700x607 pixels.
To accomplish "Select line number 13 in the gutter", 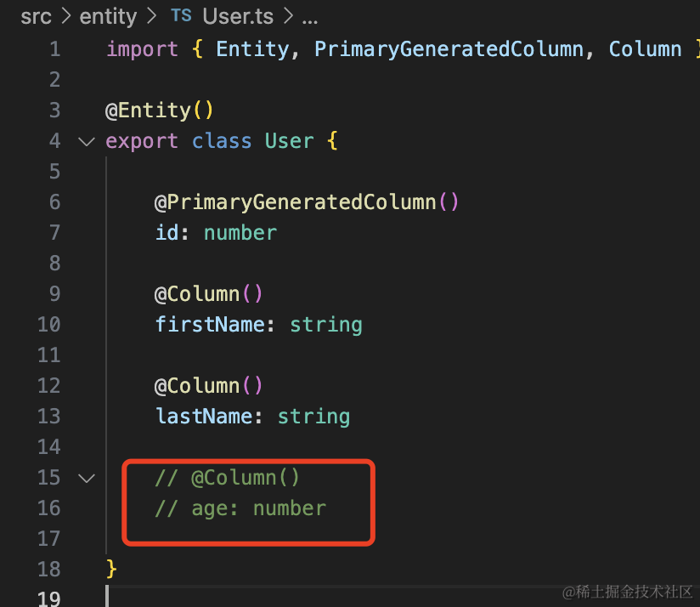I will (49, 417).
